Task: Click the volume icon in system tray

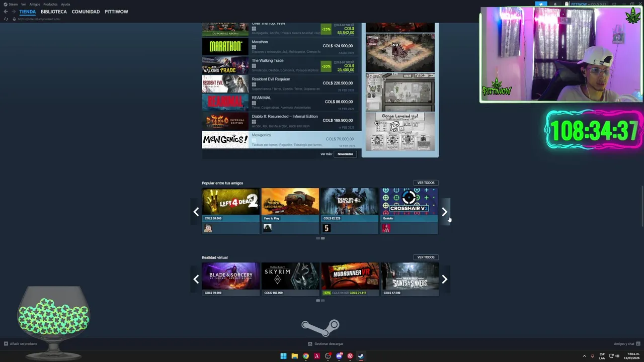Action: pyautogui.click(x=617, y=356)
